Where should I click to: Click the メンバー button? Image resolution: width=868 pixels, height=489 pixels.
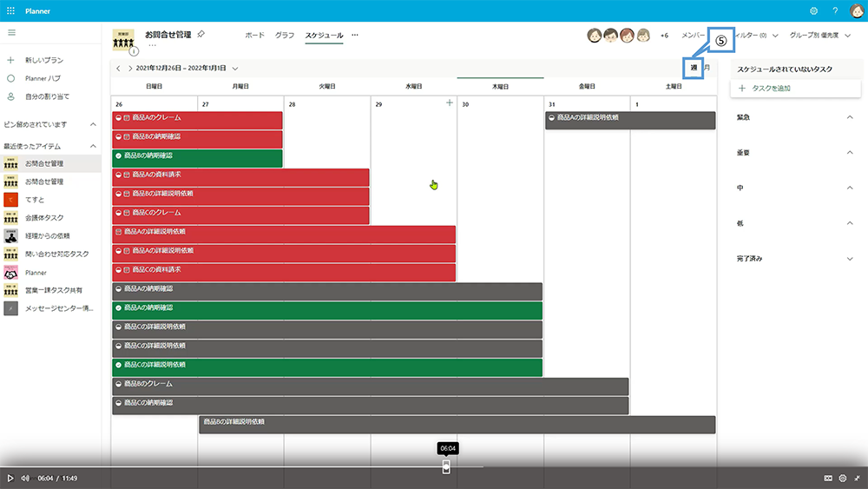(x=693, y=36)
